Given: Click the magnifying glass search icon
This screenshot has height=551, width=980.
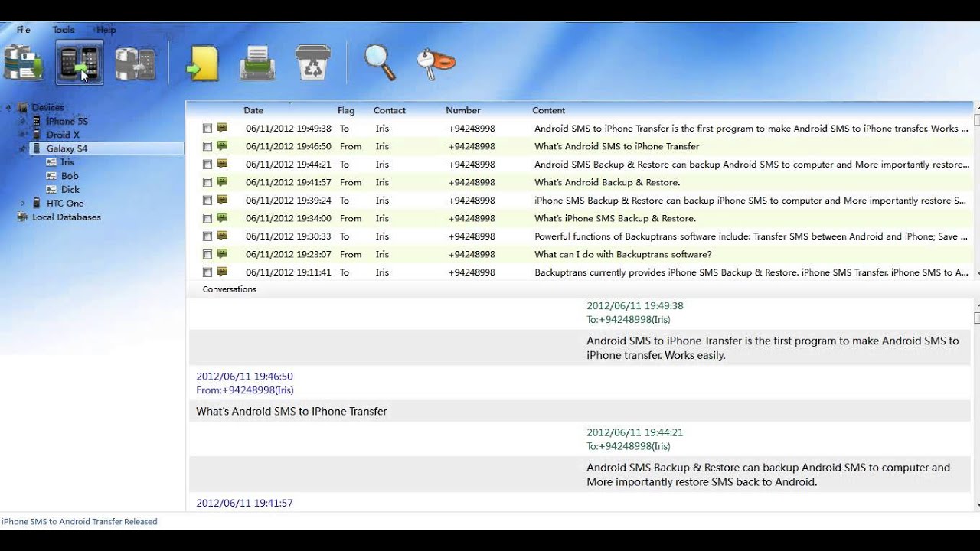Looking at the screenshot, I should click(x=379, y=63).
